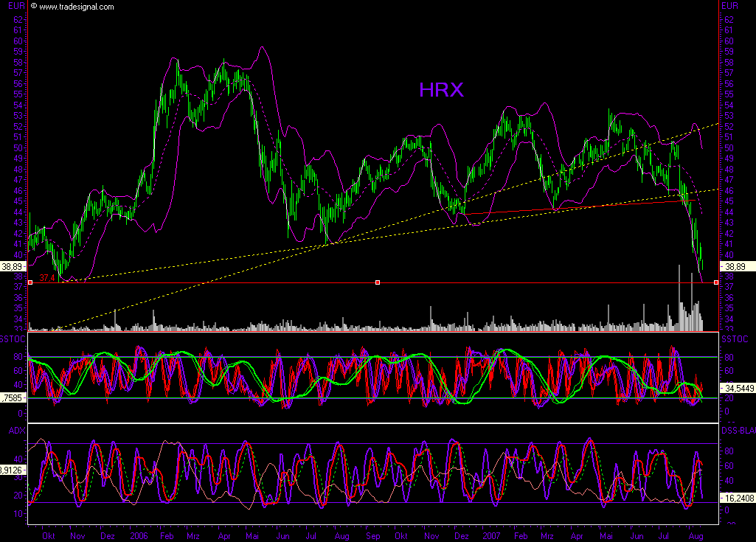Select the 37,4 horizontal line price label
This screenshot has height=542, width=756.
click(46, 278)
